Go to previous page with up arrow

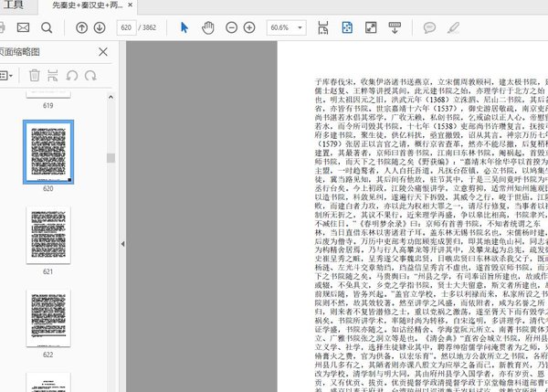pyautogui.click(x=83, y=28)
